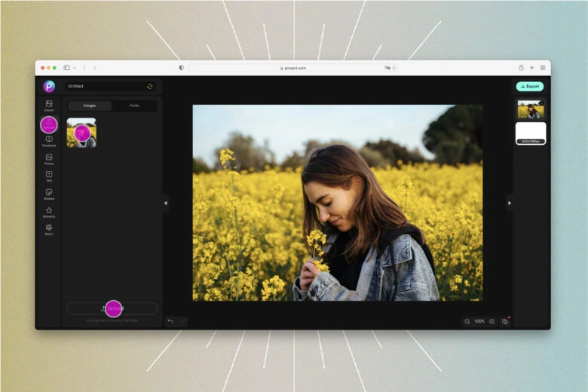Open the Batch tool
588x392 pixels.
point(49,229)
